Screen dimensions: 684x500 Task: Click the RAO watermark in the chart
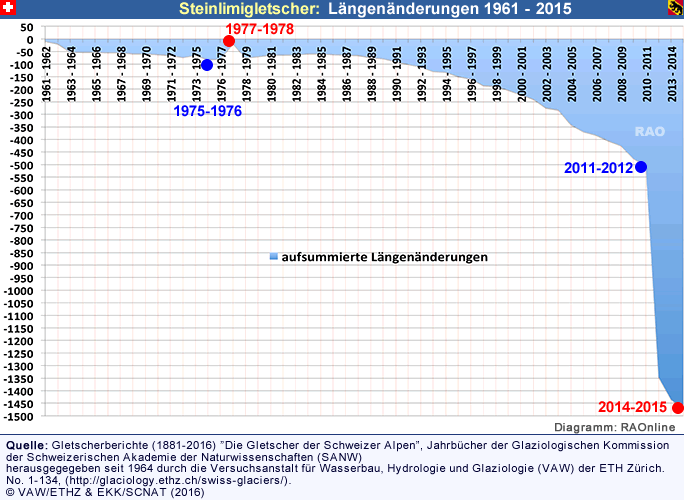(x=651, y=131)
